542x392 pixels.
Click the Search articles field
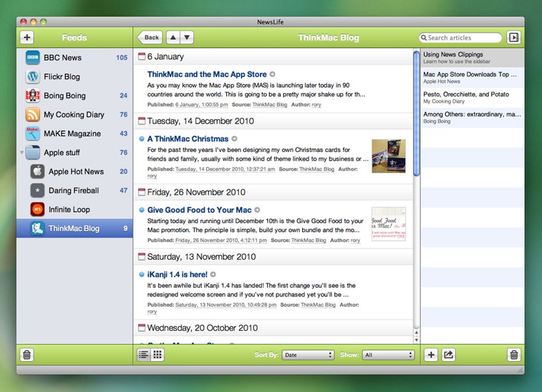460,37
